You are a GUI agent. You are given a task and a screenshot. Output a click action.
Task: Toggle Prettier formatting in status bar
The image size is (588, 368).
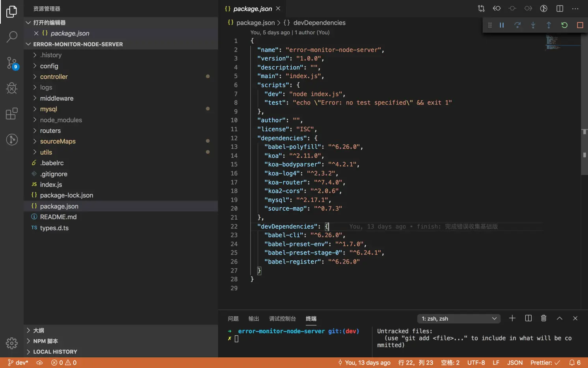tap(545, 363)
